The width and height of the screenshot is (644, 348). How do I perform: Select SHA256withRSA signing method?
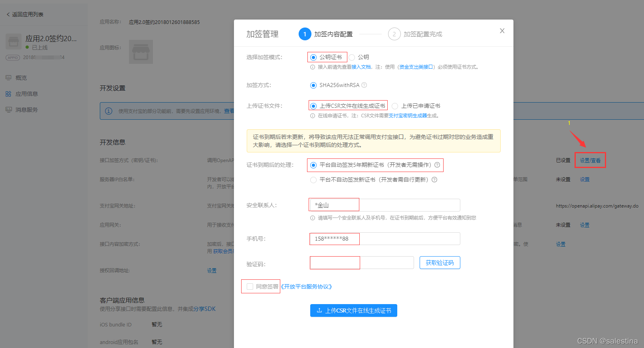pos(313,85)
